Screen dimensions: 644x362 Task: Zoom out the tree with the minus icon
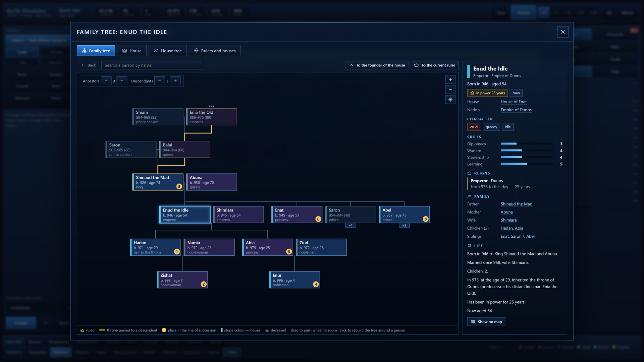pyautogui.click(x=450, y=89)
